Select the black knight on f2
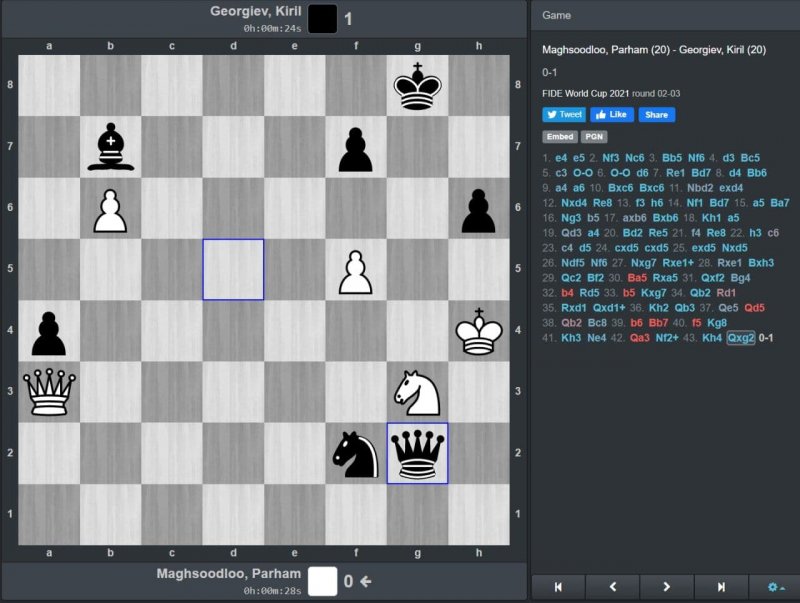 pyautogui.click(x=356, y=454)
